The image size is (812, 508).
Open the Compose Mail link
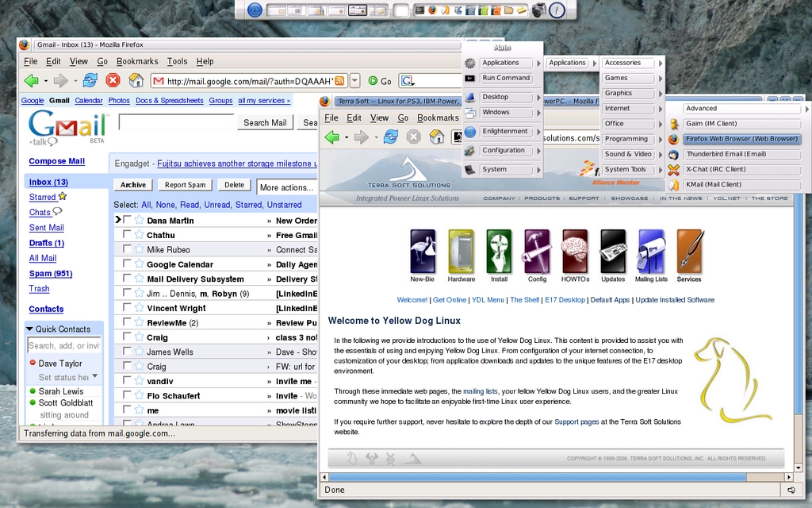click(x=56, y=161)
